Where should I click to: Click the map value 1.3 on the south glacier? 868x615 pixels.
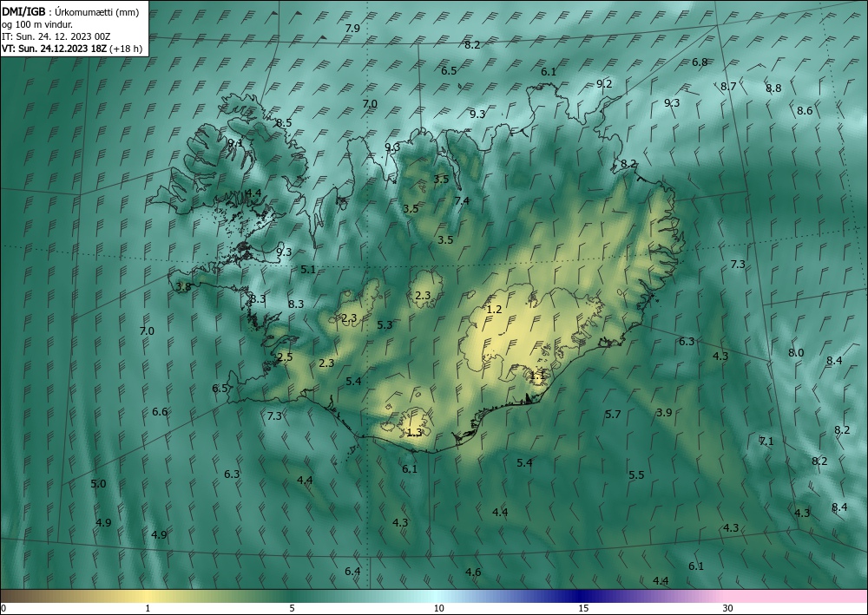[x=415, y=433]
